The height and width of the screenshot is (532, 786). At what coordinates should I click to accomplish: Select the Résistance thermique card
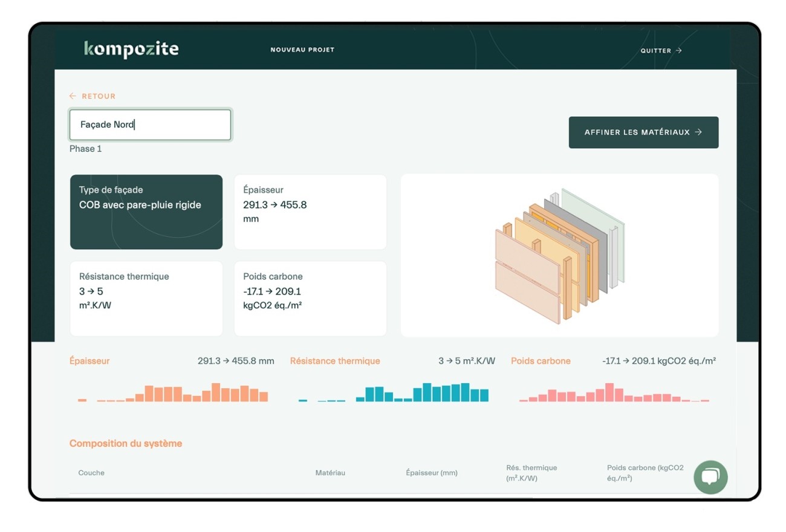(x=146, y=298)
